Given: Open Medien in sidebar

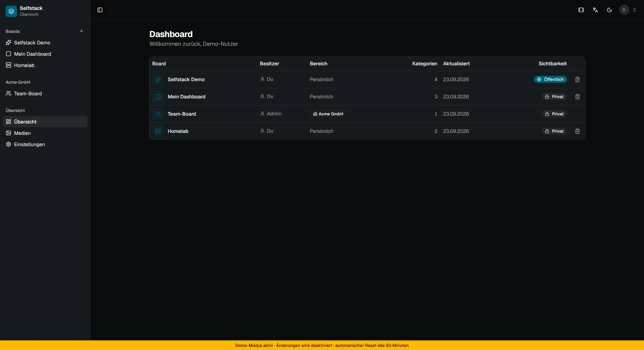Looking at the screenshot, I should pyautogui.click(x=45, y=133).
